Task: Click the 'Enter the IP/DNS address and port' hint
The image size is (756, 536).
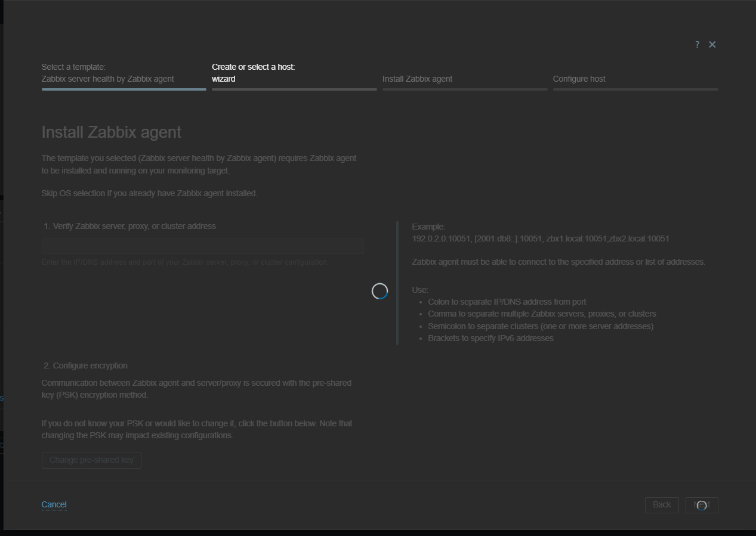Action: (184, 262)
